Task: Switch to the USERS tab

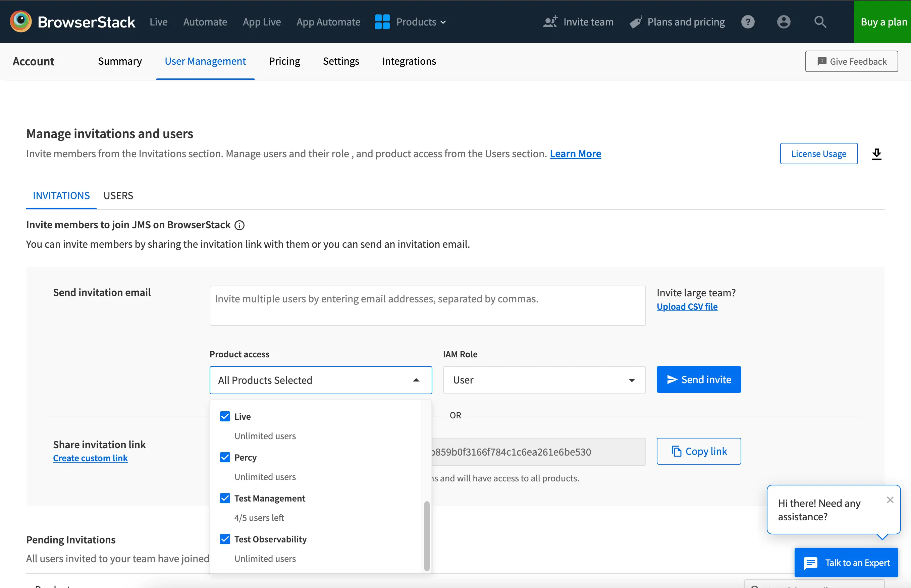Action: (x=118, y=195)
